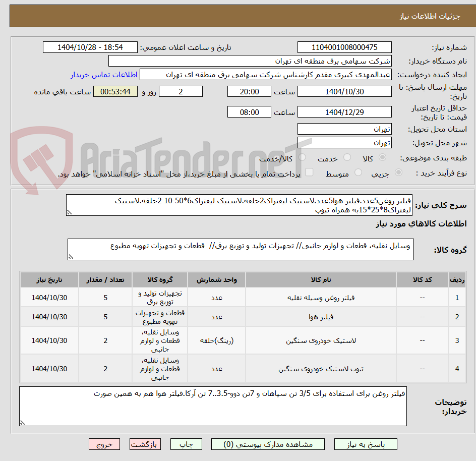The height and width of the screenshot is (461, 476).
Task: Click the price validity date 1404/12/29 field
Action: coord(344,112)
